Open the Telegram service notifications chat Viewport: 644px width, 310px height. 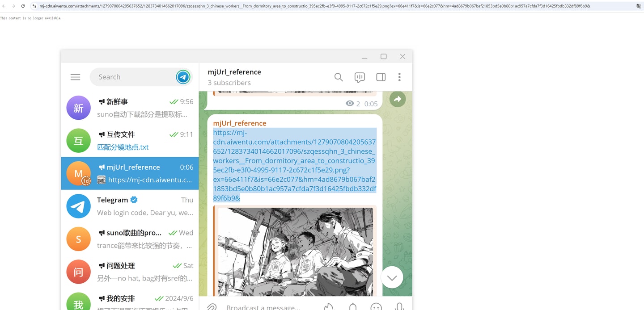pyautogui.click(x=130, y=206)
